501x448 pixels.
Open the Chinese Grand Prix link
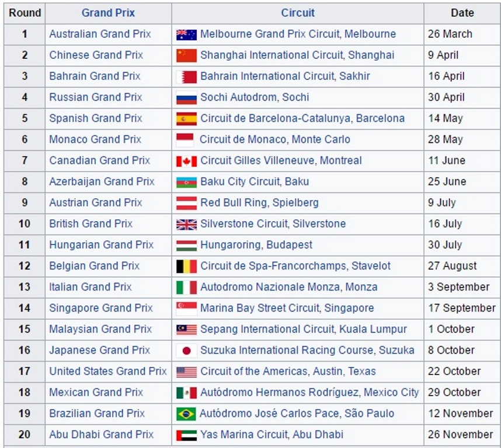click(96, 55)
